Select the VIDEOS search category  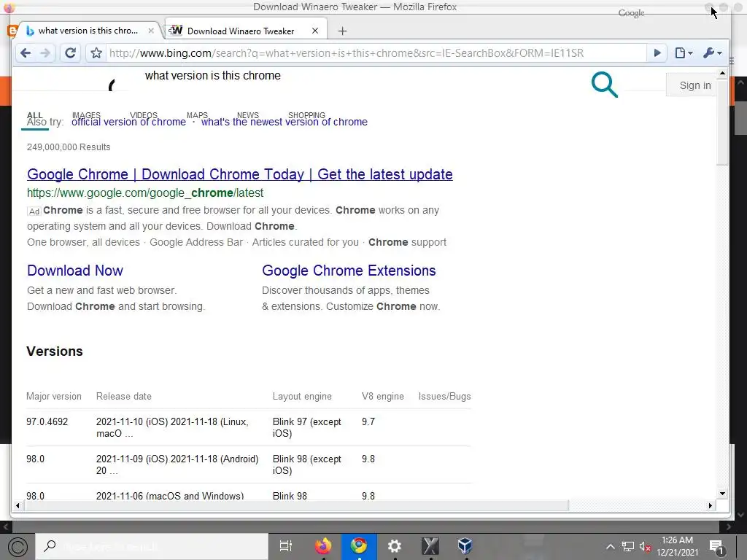coord(144,115)
